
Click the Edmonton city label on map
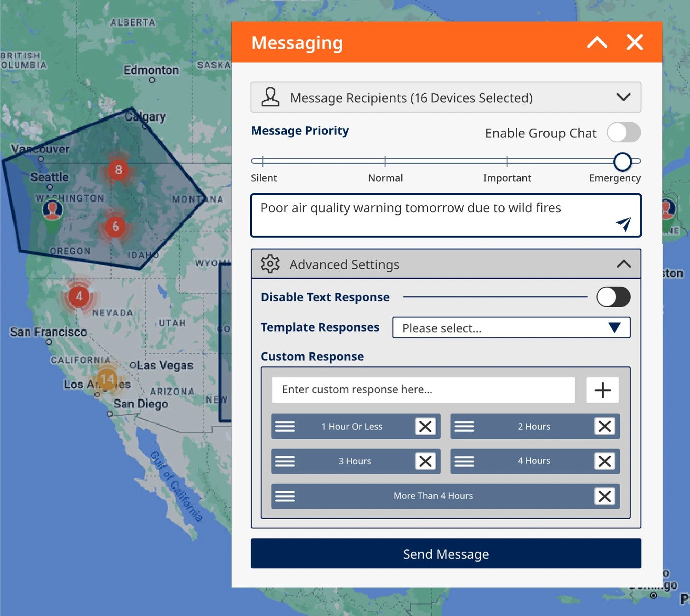click(x=151, y=70)
